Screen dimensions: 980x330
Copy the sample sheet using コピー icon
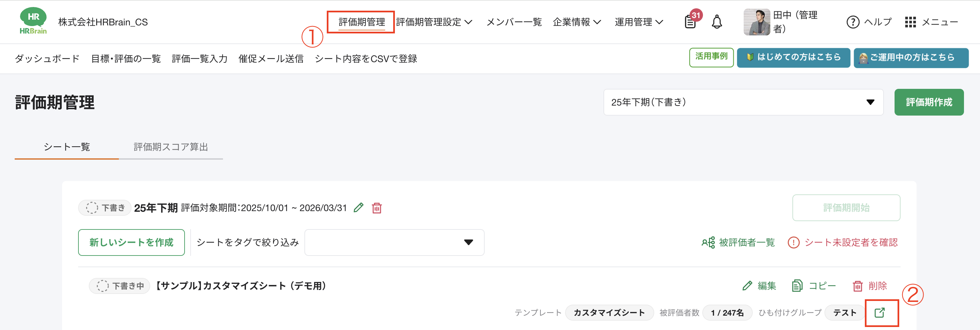tap(798, 286)
